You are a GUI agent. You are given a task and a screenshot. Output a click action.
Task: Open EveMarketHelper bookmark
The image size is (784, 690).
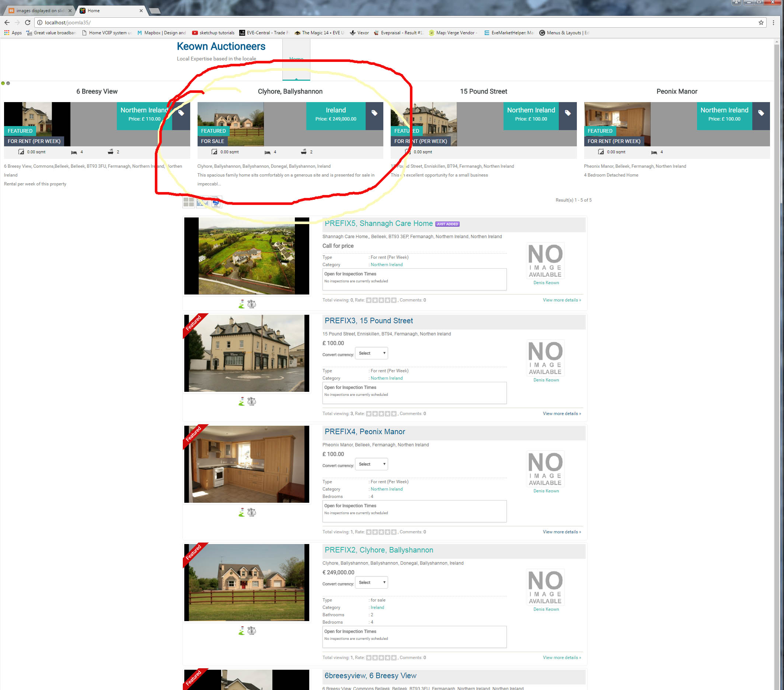(509, 33)
